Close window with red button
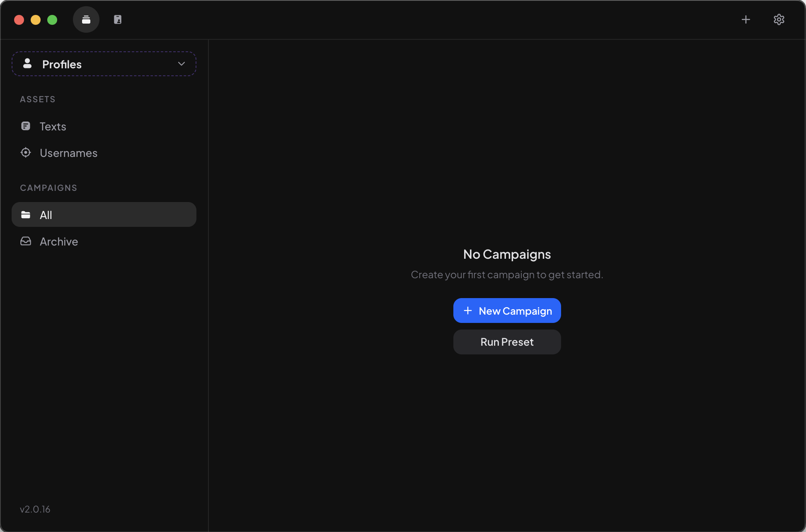The width and height of the screenshot is (806, 532). point(19,20)
